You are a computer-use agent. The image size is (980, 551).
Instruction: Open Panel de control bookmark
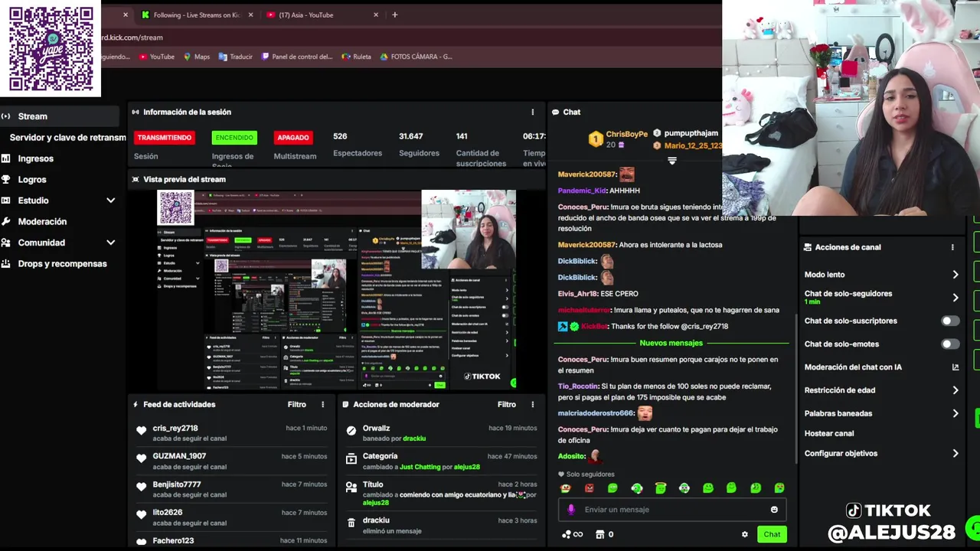click(297, 57)
